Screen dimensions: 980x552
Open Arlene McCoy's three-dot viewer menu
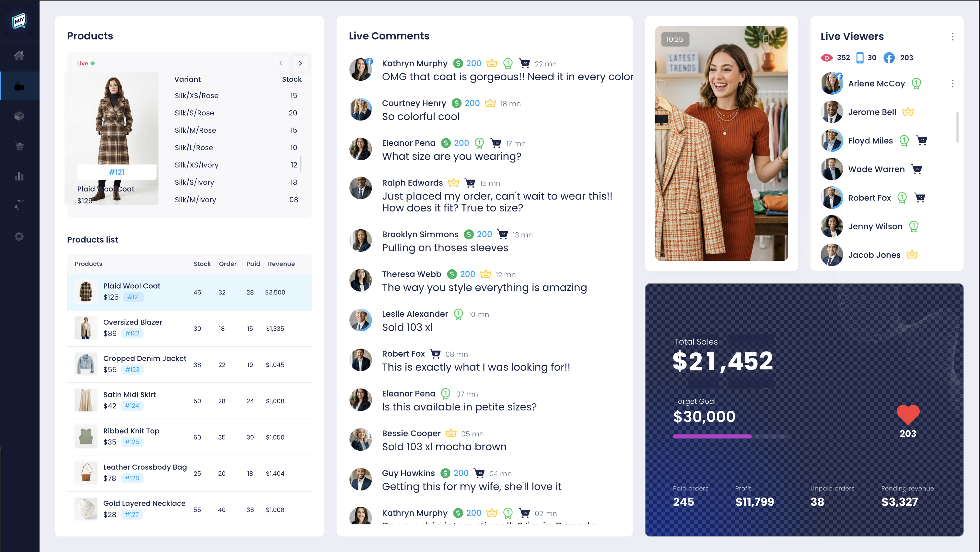click(x=952, y=84)
